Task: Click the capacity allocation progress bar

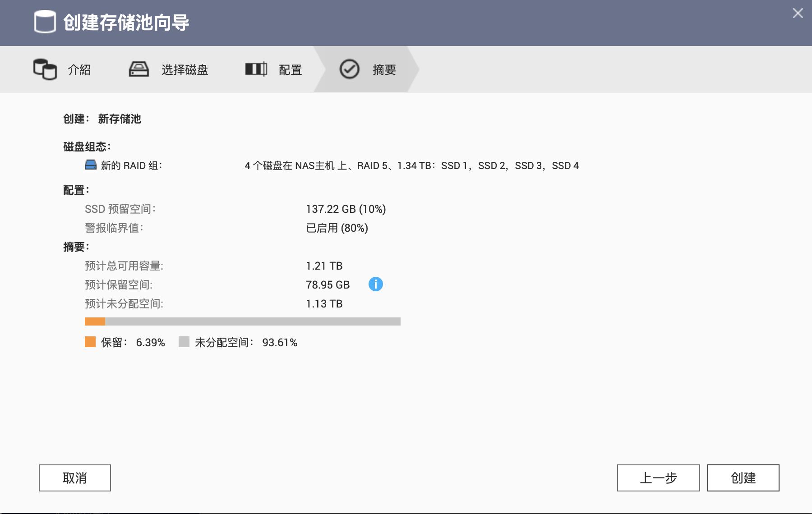Action: pyautogui.click(x=243, y=321)
